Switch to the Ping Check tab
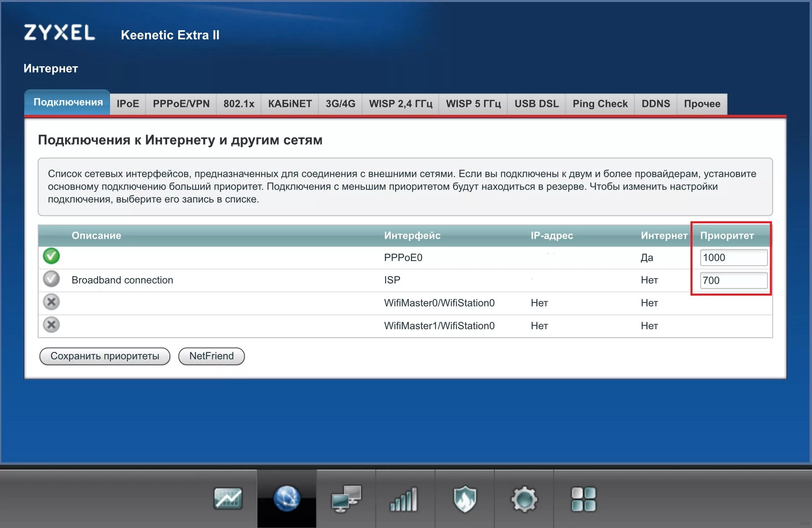 pyautogui.click(x=600, y=104)
